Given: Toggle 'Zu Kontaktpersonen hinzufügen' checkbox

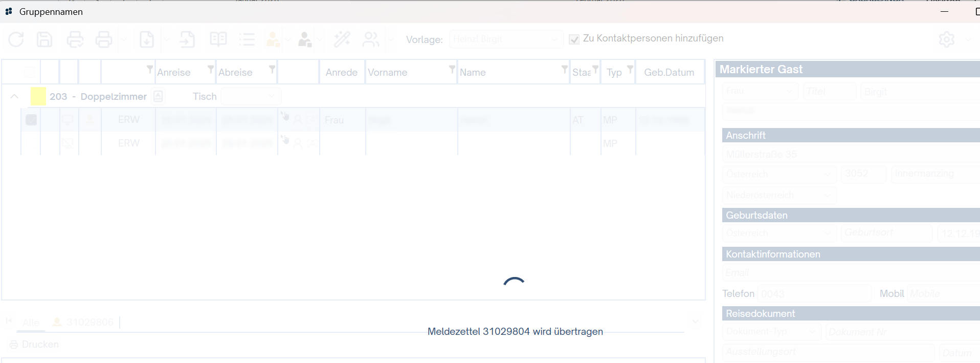Looking at the screenshot, I should click(x=574, y=39).
